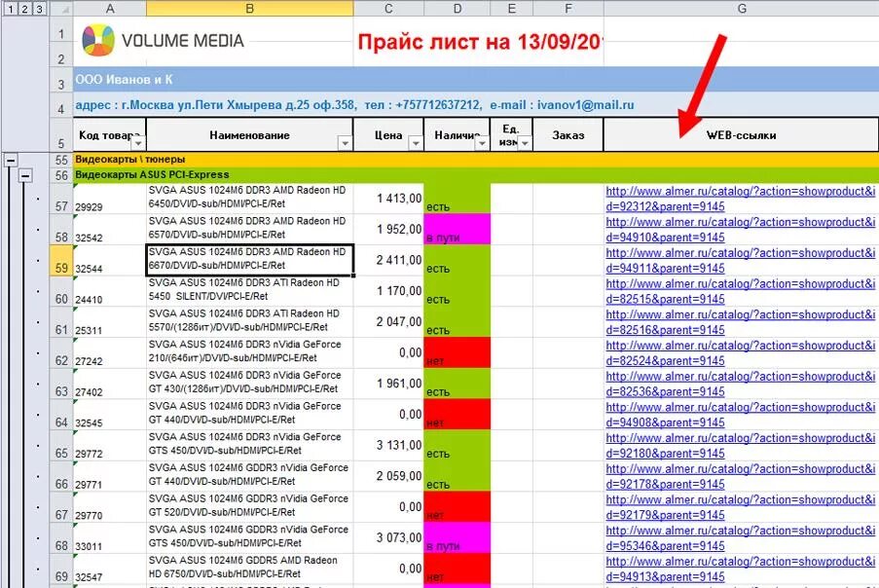Open the Наличие filter dropdown

tap(482, 143)
